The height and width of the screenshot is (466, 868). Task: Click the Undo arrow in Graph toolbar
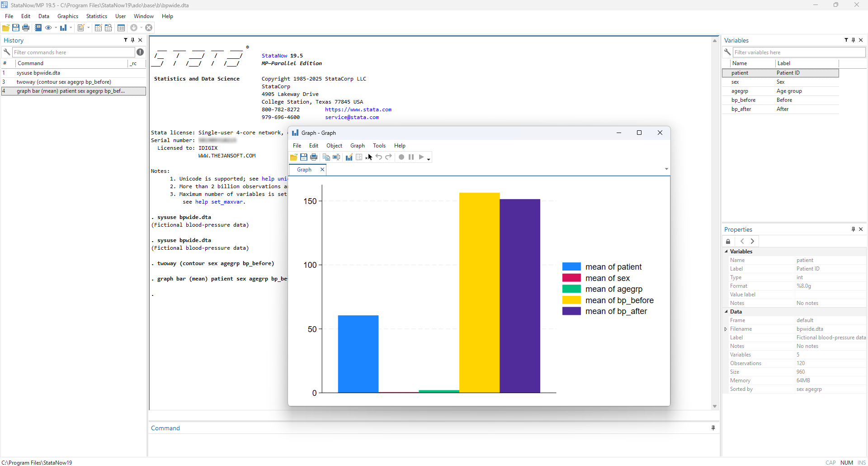pyautogui.click(x=379, y=157)
